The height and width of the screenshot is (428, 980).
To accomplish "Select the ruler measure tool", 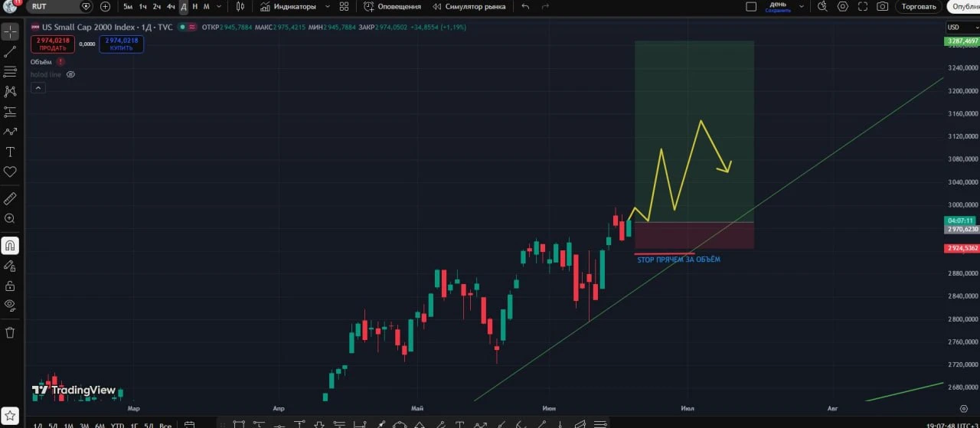I will (10, 198).
